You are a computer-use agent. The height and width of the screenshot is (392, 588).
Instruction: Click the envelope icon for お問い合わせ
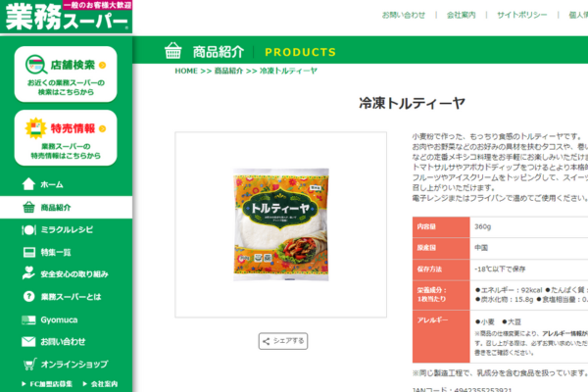(x=28, y=341)
